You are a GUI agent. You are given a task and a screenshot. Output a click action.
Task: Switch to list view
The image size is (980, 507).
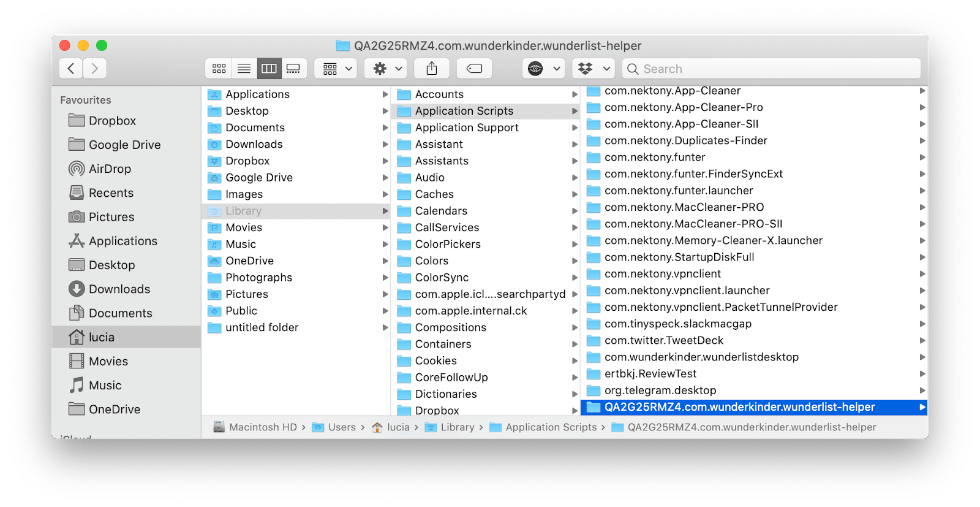(x=244, y=69)
